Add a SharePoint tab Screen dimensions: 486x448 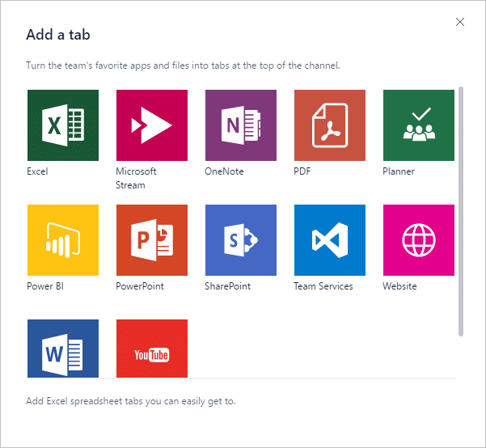click(x=241, y=240)
